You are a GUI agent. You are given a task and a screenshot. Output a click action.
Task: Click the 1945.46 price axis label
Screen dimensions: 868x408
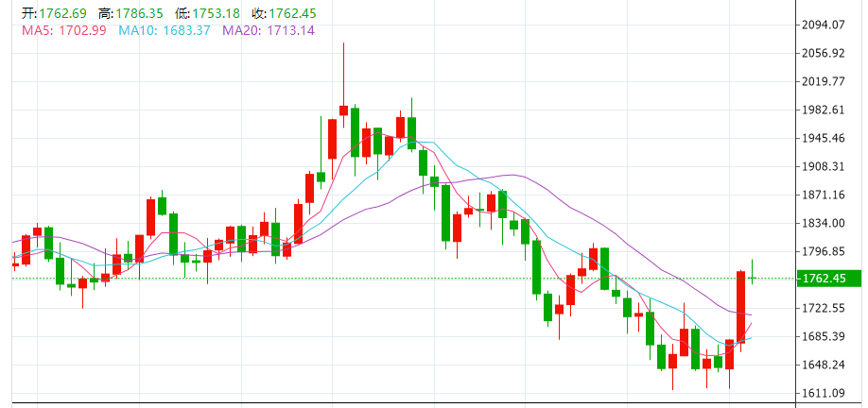[x=824, y=138]
